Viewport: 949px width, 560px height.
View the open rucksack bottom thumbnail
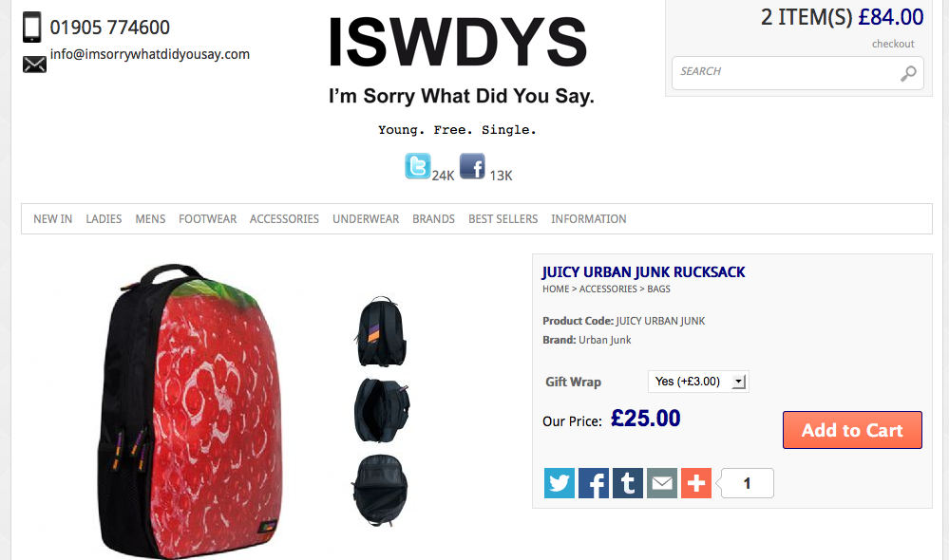[x=380, y=491]
